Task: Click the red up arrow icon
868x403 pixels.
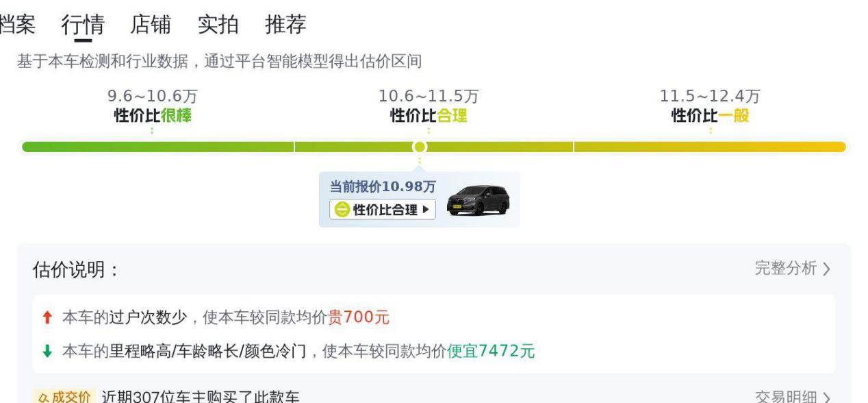Action: [47, 317]
